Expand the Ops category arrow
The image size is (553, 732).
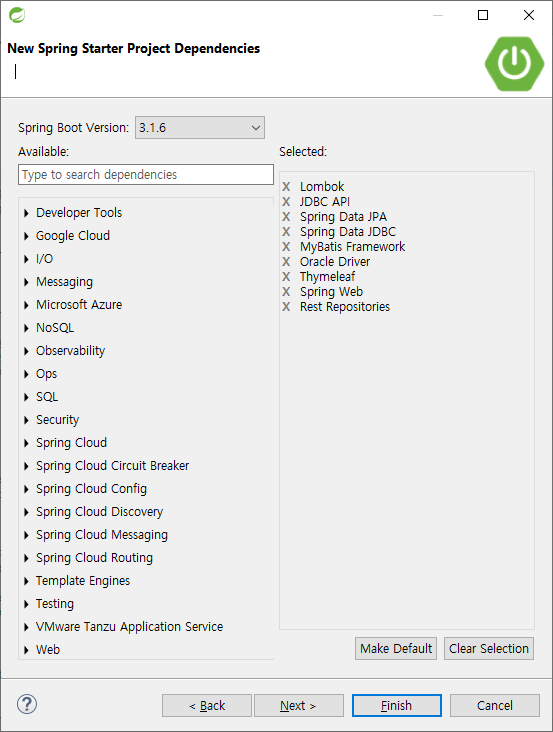click(26, 374)
